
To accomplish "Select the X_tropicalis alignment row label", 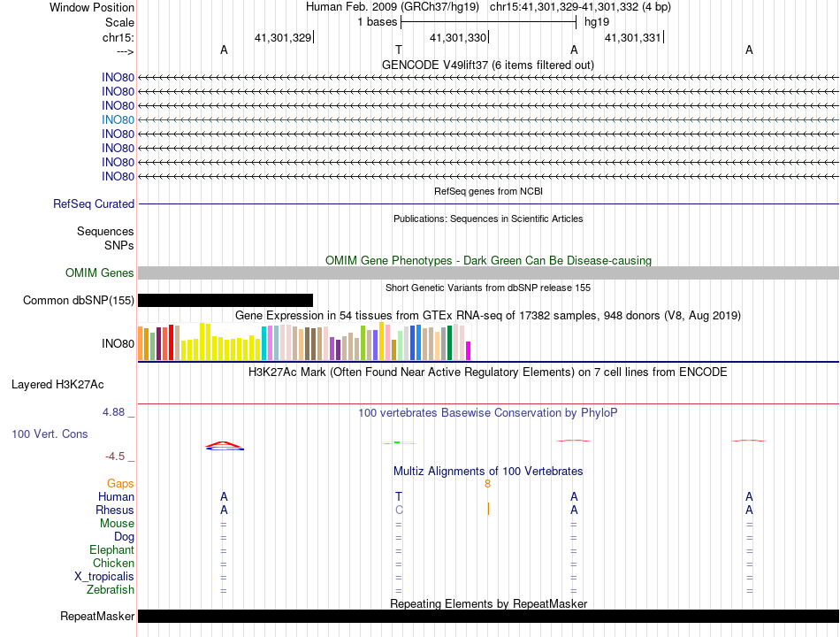I will [x=104, y=577].
